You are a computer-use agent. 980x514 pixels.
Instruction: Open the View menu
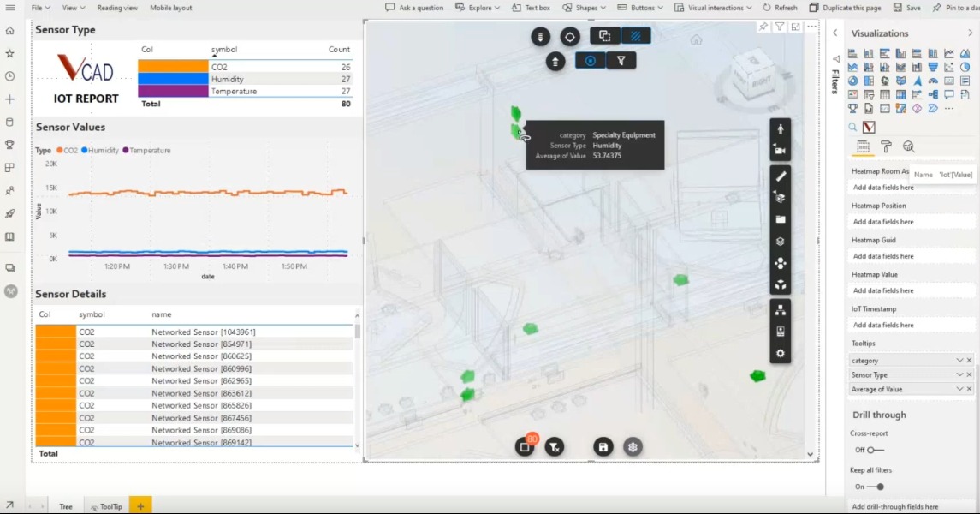pyautogui.click(x=73, y=8)
